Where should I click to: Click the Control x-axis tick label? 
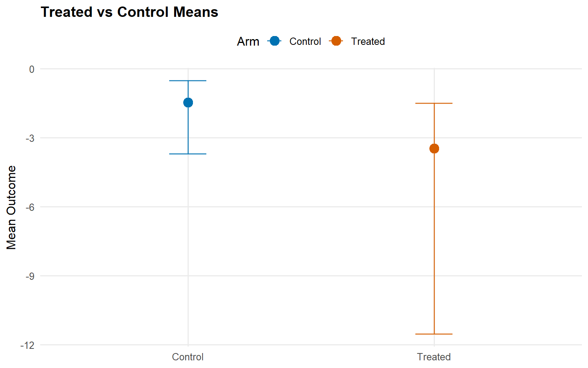[x=188, y=357]
